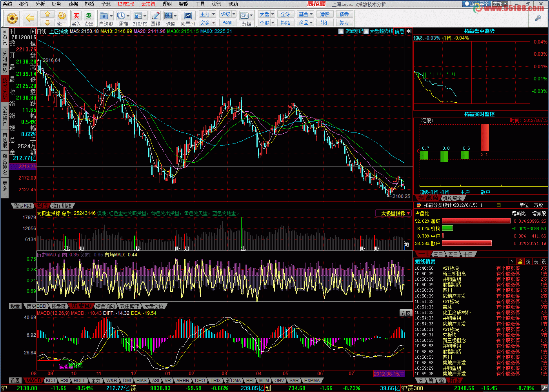Screen dimensions: 549x392
Task: Click the 综合排名 left sidebar item
Action: coord(5,163)
